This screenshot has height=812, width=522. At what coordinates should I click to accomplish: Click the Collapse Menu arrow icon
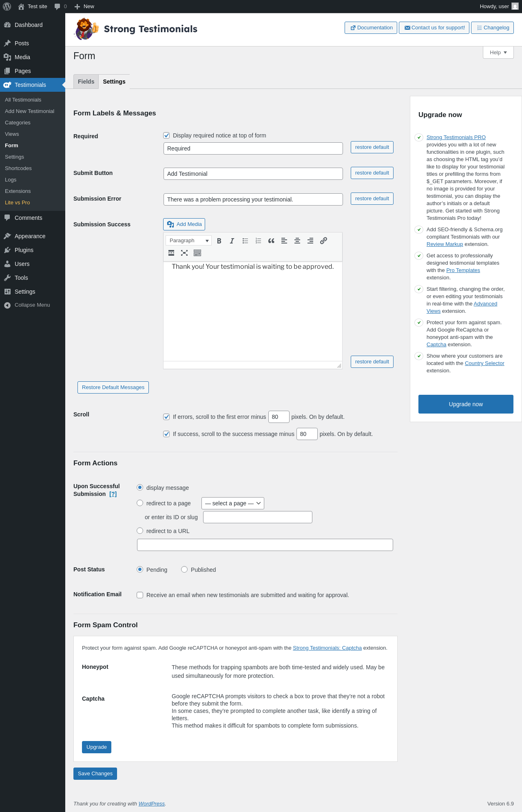7,305
